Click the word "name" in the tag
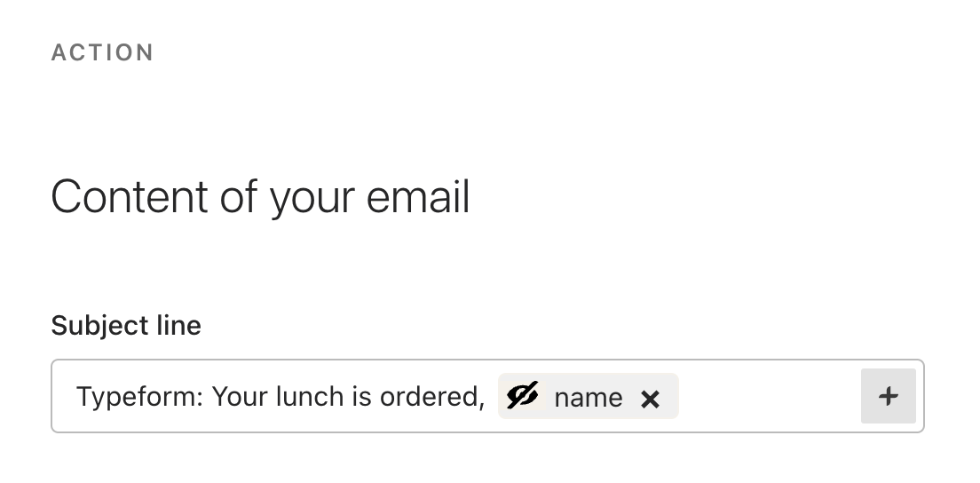The height and width of the screenshot is (483, 980). coord(589,398)
